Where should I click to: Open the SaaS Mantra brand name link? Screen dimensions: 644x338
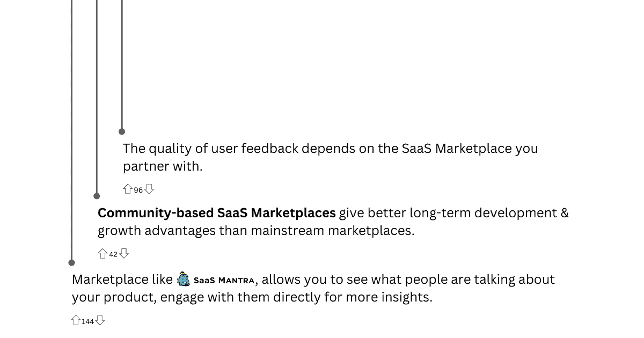click(224, 280)
